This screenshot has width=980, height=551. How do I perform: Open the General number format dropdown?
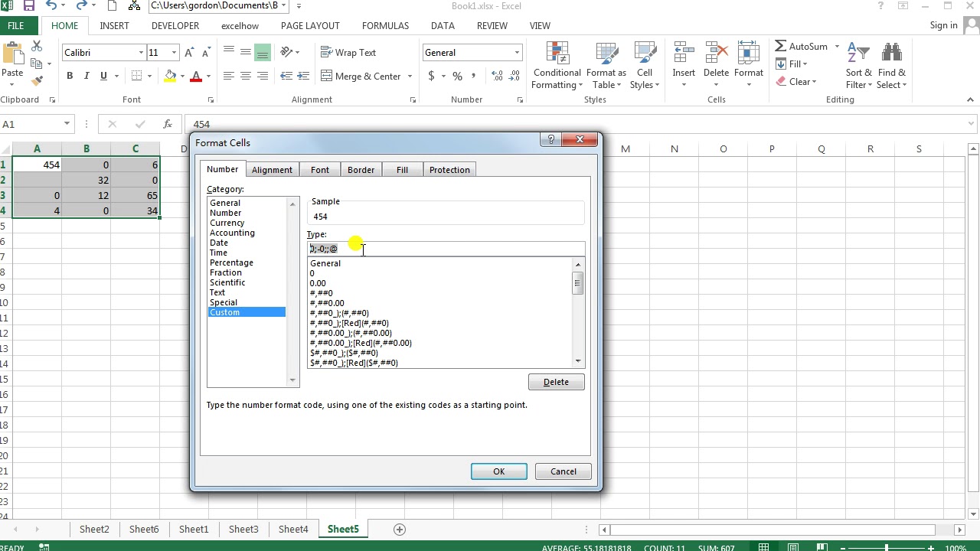(517, 52)
